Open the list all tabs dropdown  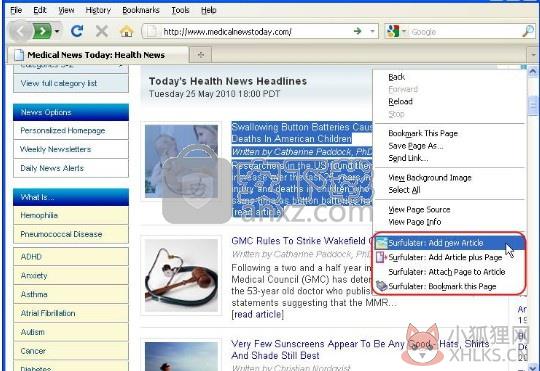point(533,55)
